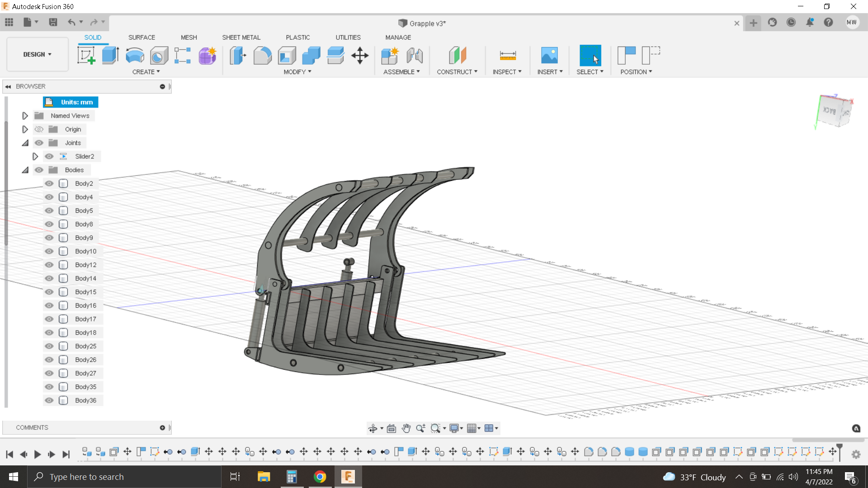Screen dimensions: 868x488
Task: Toggle visibility of Body17
Action: click(49, 319)
